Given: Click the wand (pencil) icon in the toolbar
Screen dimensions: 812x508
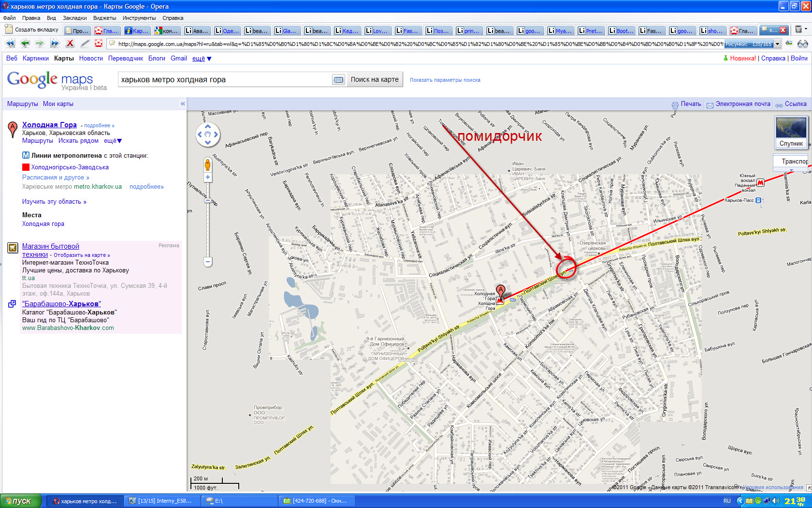Looking at the screenshot, I should point(85,44).
